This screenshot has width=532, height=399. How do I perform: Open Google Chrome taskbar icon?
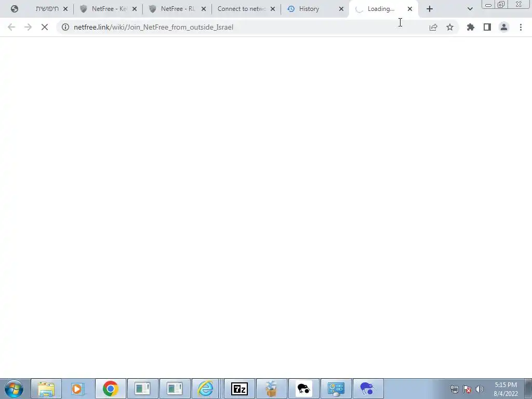tap(111, 389)
